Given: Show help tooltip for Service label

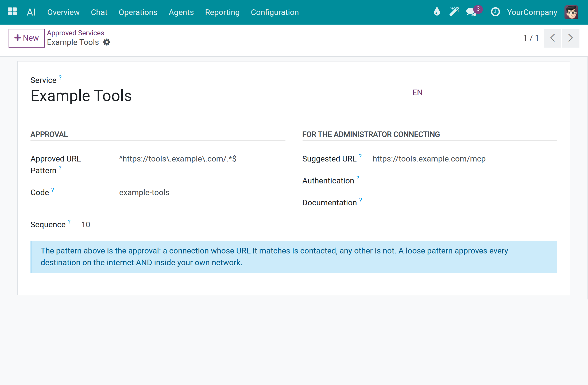Looking at the screenshot, I should pos(60,78).
